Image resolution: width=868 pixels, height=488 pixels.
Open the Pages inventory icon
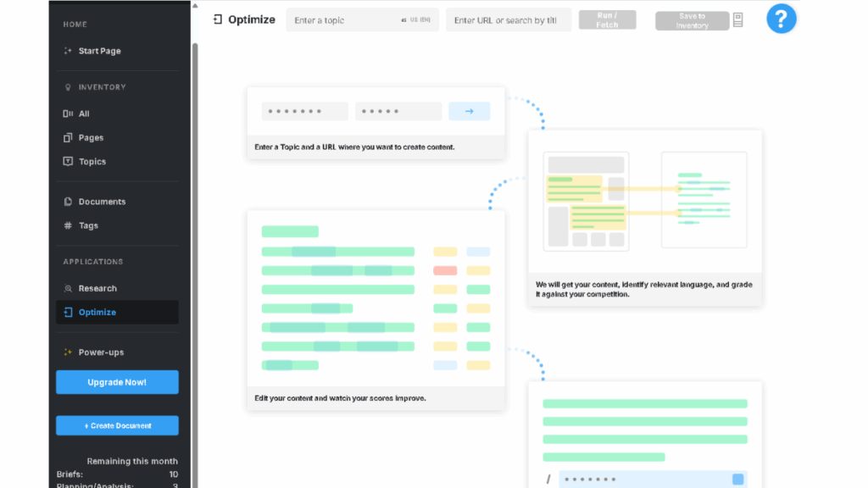[70, 137]
